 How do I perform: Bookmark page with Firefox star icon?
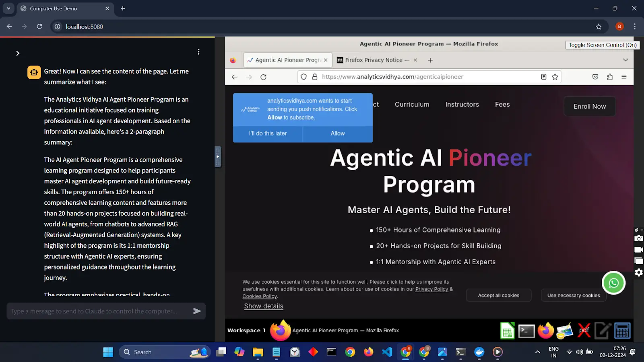click(x=555, y=77)
